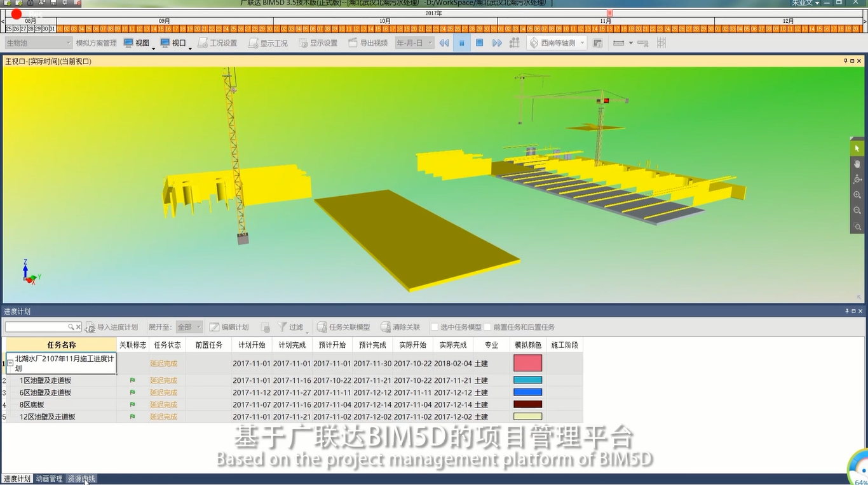
Task: Click the pink color swatch of 北湖水厂 task
Action: pos(528,363)
